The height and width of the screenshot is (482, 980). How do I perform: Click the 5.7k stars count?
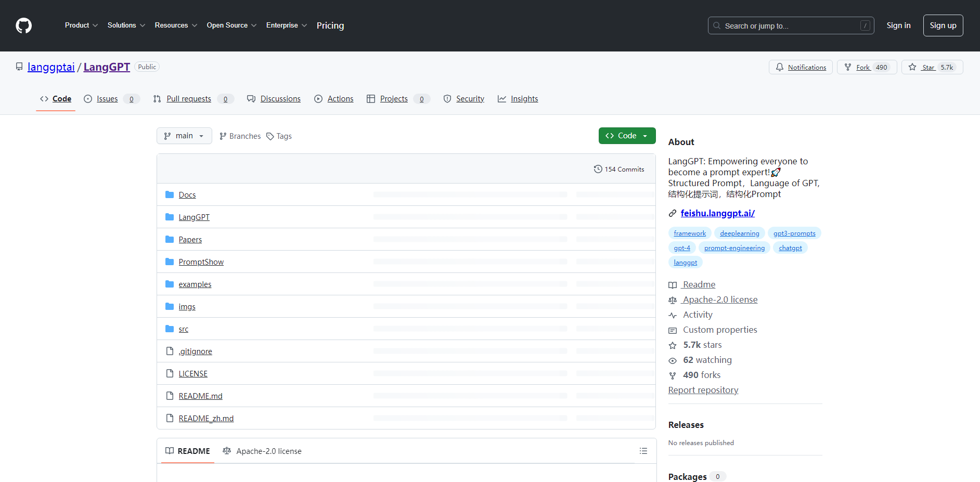click(x=702, y=345)
